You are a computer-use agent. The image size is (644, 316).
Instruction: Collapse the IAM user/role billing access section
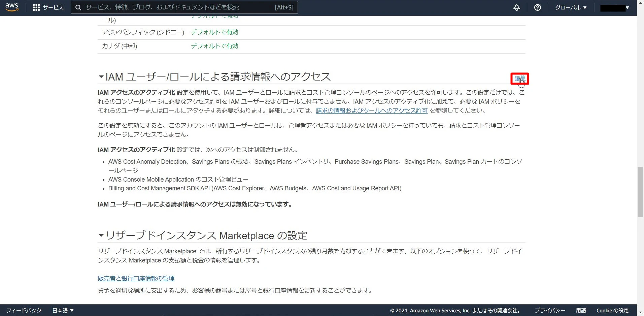pyautogui.click(x=101, y=77)
